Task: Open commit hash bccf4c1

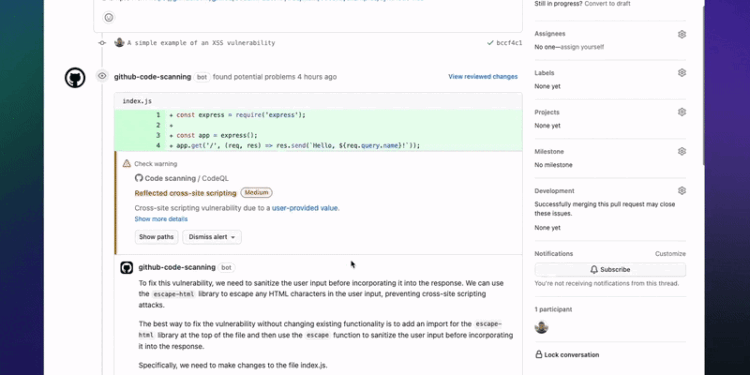Action: [509, 43]
